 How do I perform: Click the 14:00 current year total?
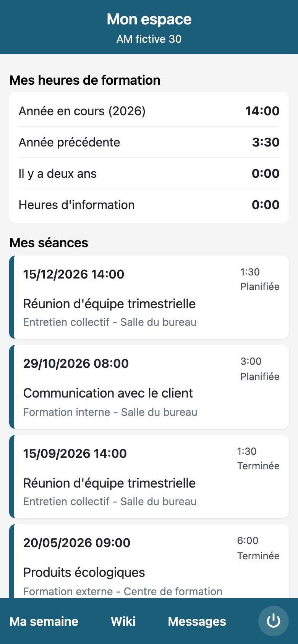(262, 111)
